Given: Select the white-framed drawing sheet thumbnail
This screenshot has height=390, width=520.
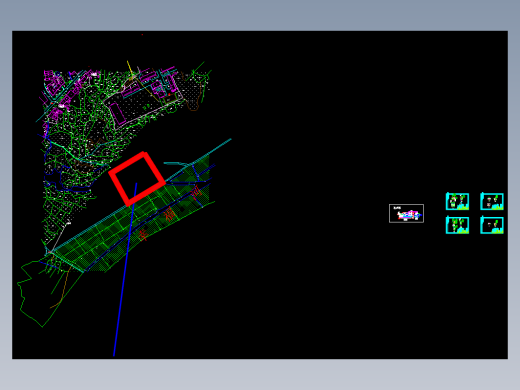Looking at the screenshot, I should pos(406,213).
